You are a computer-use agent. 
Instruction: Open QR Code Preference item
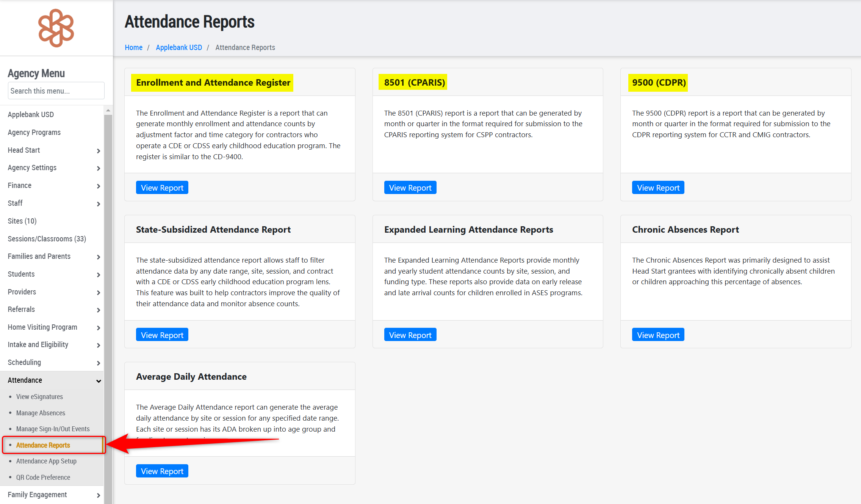(43, 477)
